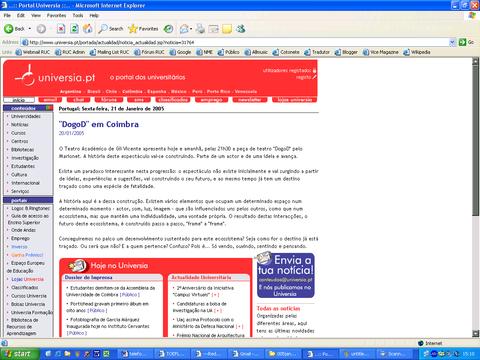
Task: Open the Home page icon
Action: (x=88, y=29)
